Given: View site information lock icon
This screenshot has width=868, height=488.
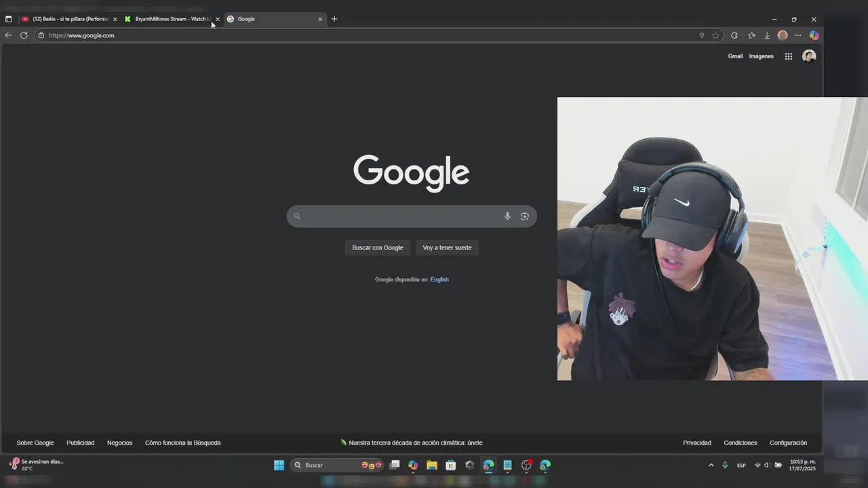Looking at the screenshot, I should 41,35.
